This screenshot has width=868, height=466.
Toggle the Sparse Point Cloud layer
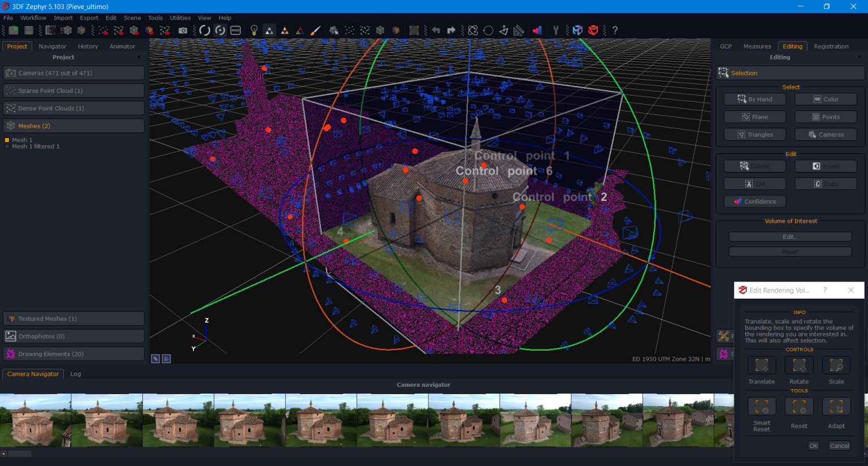tap(73, 90)
